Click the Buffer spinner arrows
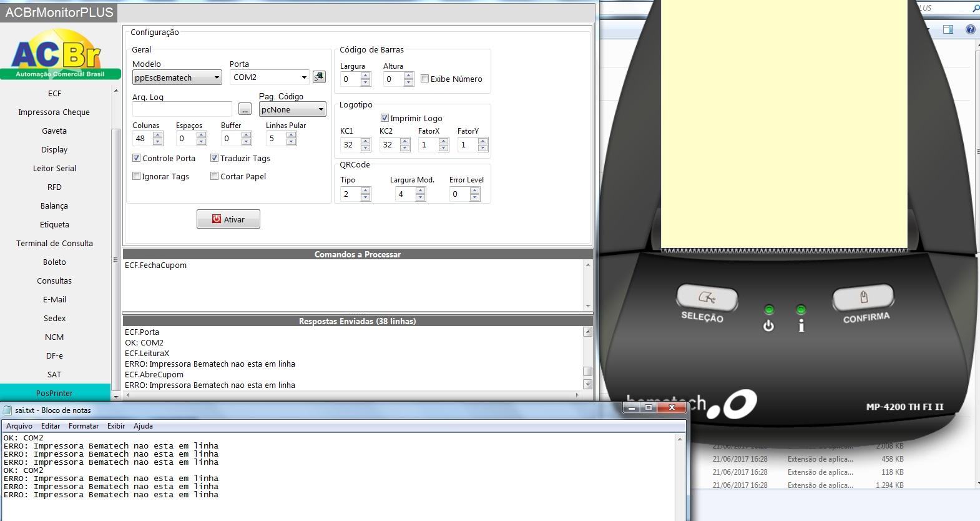Screen dimensions: 980x521 [247, 139]
